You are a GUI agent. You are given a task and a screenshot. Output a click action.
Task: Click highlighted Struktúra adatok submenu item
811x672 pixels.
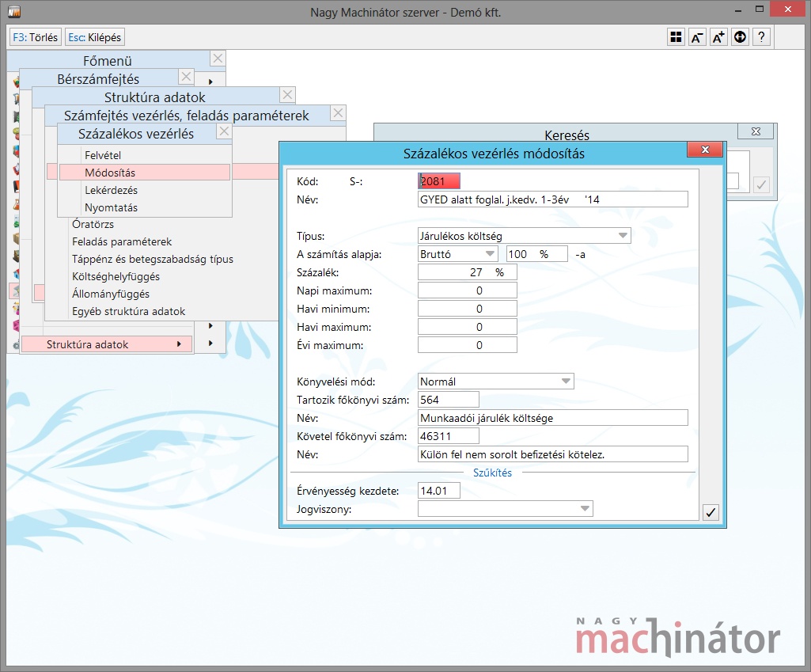point(107,344)
